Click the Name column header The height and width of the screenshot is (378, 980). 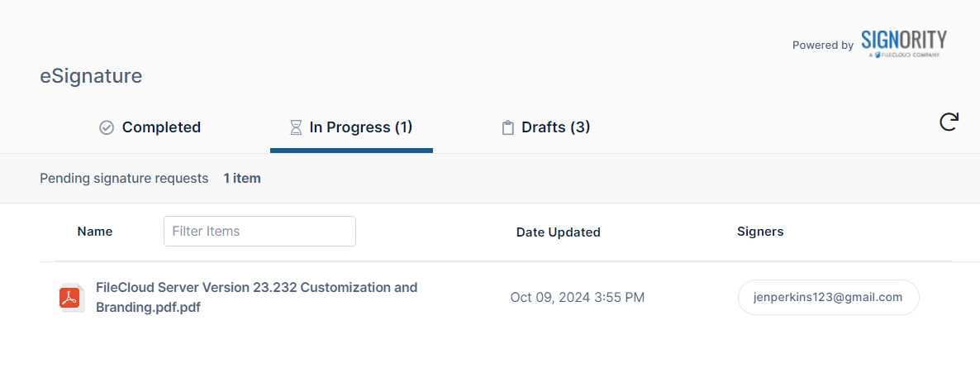pos(95,232)
